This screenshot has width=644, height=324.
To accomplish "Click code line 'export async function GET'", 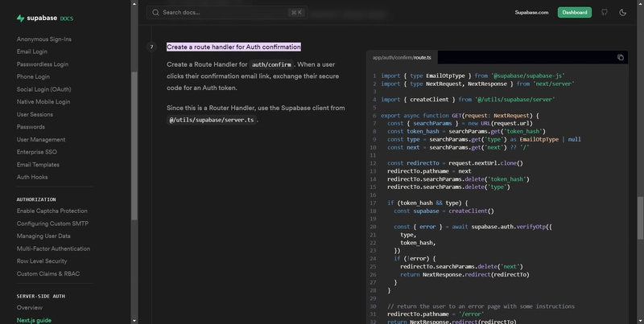I will point(460,116).
